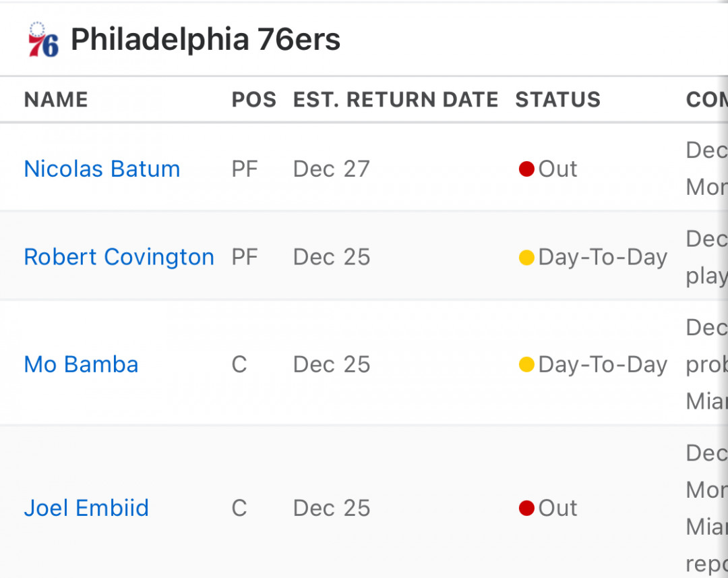Click the Dec 27 return date cell
This screenshot has height=578, width=728.
point(332,169)
